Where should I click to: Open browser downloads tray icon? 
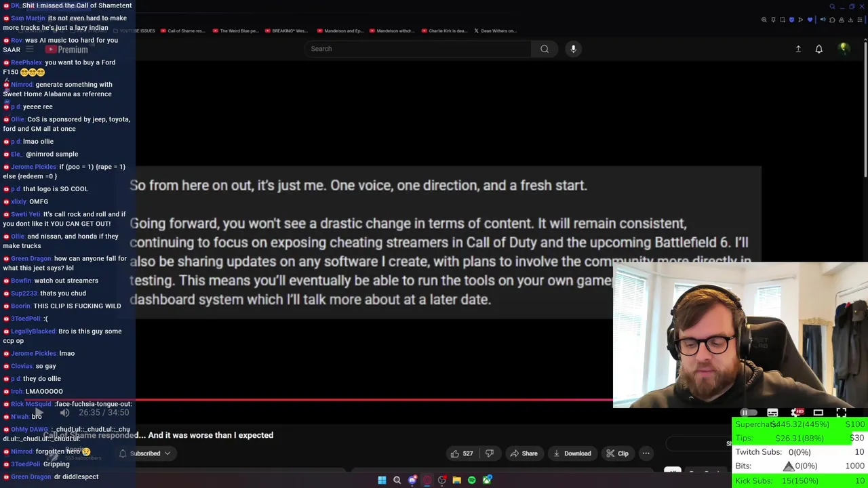coord(850,20)
